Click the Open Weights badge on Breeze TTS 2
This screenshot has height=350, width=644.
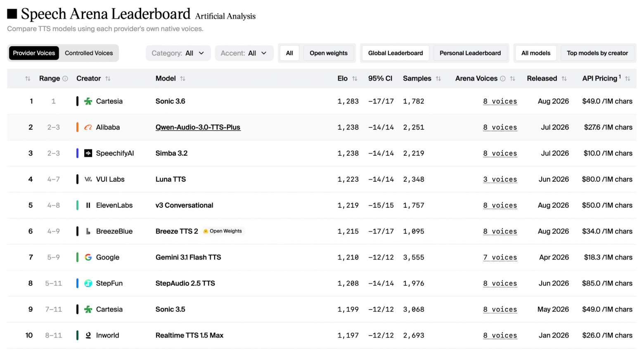click(223, 231)
